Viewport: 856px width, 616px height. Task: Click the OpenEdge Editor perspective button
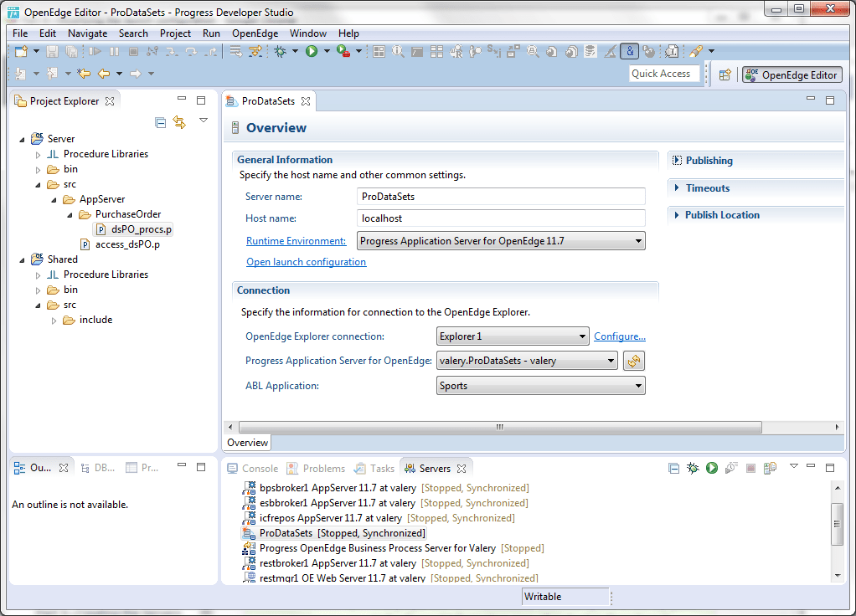(792, 74)
